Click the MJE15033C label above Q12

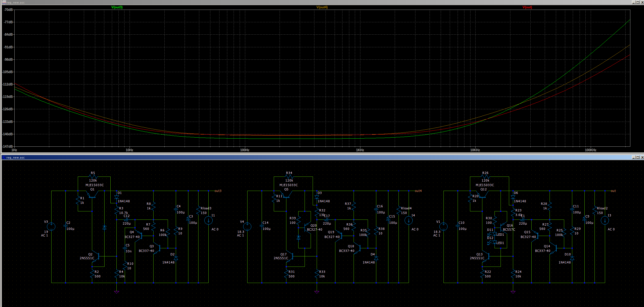click(x=485, y=185)
